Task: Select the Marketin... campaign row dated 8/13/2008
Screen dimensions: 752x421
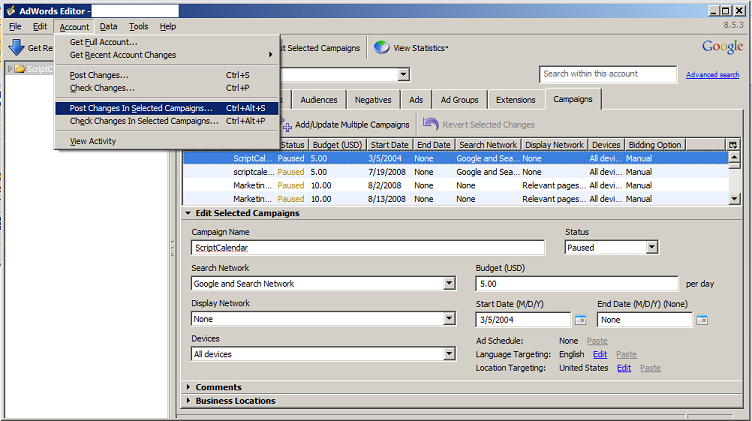Action: 456,199
